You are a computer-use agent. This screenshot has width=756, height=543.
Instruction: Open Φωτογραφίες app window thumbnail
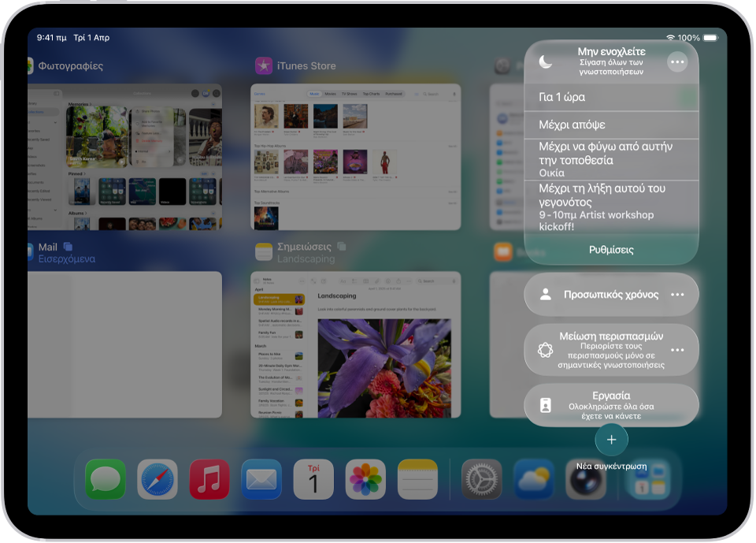[x=125, y=157]
